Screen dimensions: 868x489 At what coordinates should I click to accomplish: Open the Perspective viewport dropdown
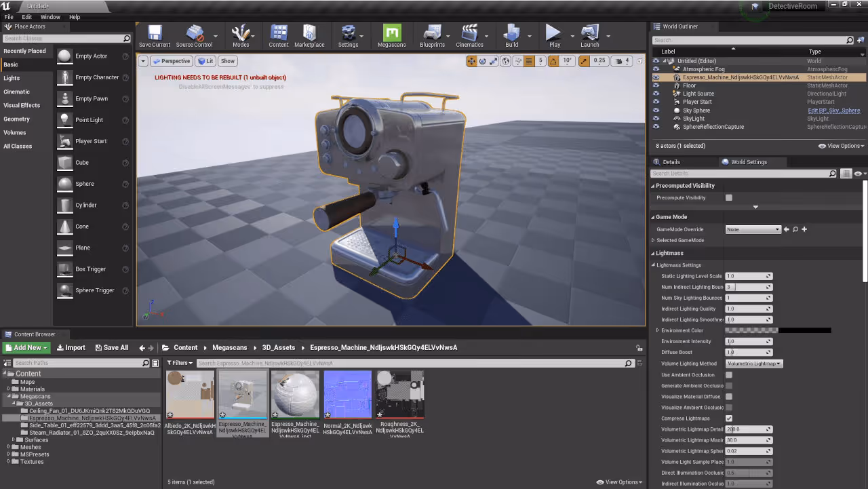click(172, 61)
